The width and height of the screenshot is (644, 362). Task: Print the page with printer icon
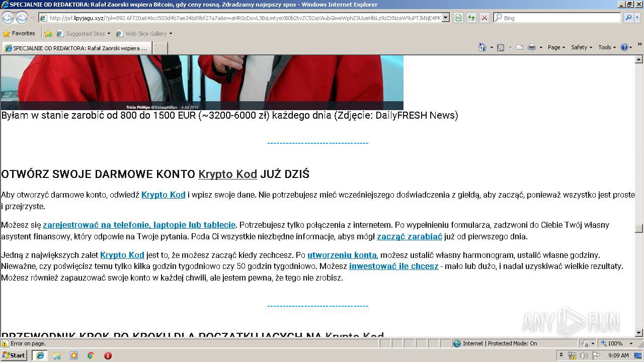[x=532, y=47]
